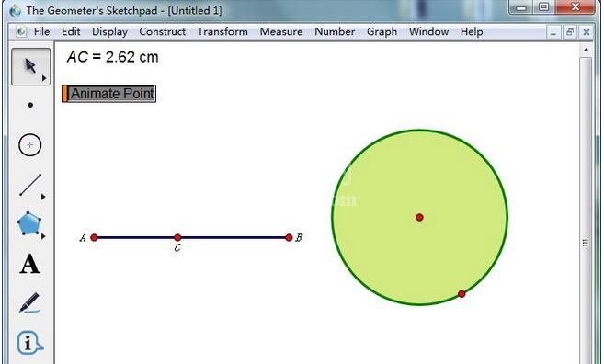Screen dimensions: 604x364
Task: Open the Edit menu
Action: (x=71, y=31)
